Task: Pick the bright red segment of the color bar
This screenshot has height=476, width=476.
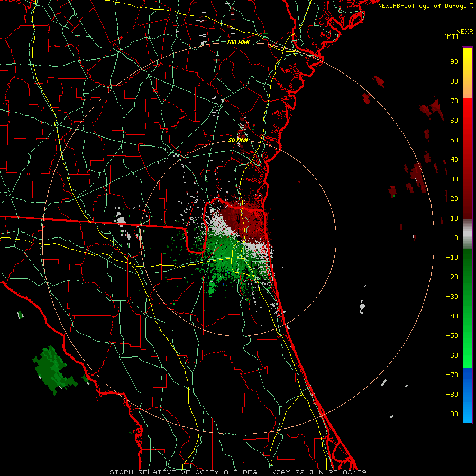Action: [467, 111]
